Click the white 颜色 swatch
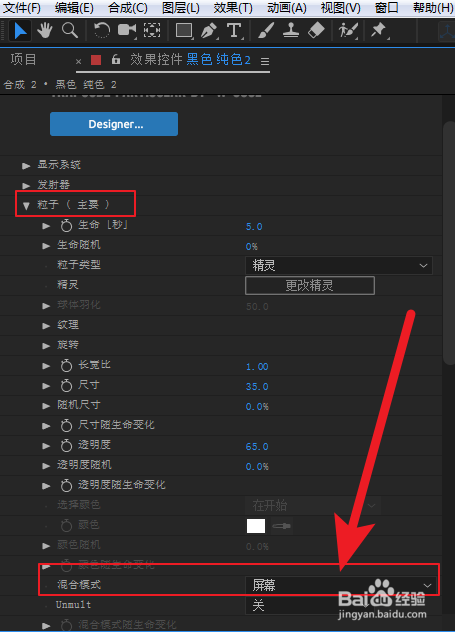Screen dimensions: 455x632 tap(256, 526)
